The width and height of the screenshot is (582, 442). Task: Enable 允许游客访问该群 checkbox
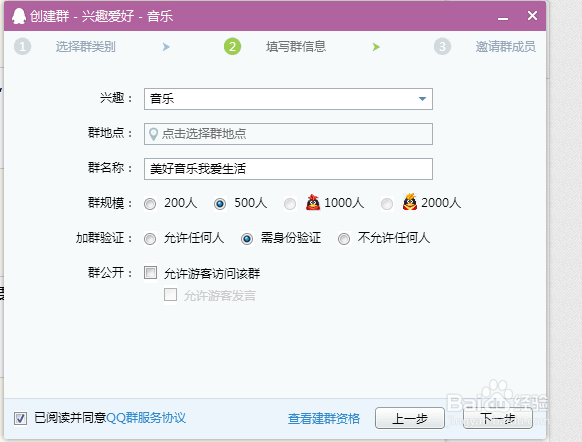click(x=150, y=273)
